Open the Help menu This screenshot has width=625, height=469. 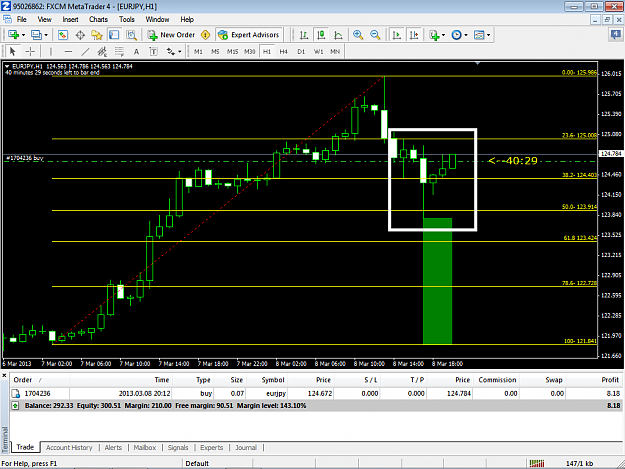187,19
